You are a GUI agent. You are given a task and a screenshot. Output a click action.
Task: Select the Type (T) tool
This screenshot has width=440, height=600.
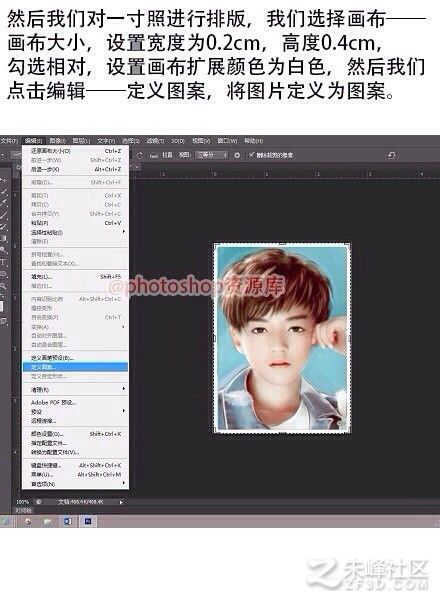3,262
